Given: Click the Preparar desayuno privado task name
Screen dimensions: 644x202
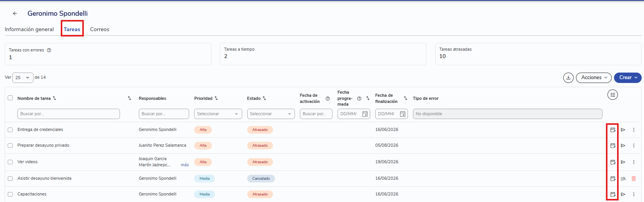Looking at the screenshot, I should pyautogui.click(x=43, y=145).
